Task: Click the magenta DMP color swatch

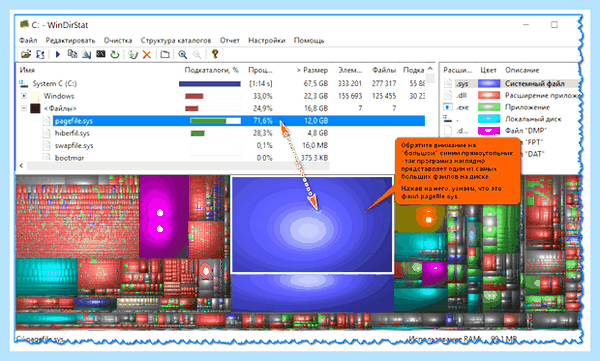Action: 489,131
